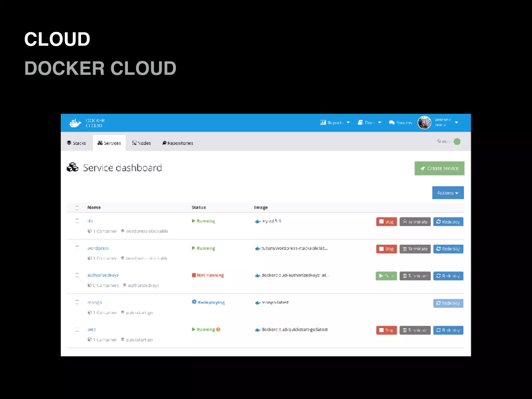Viewport: 532px width, 399px height.
Task: Click the wordpress-stackable stack label under db
Action: click(147, 231)
